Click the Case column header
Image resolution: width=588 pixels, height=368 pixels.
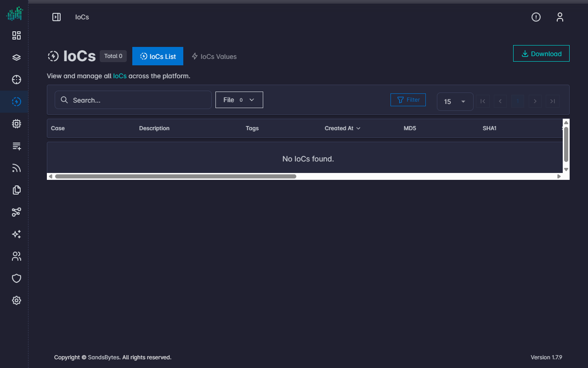pos(58,128)
